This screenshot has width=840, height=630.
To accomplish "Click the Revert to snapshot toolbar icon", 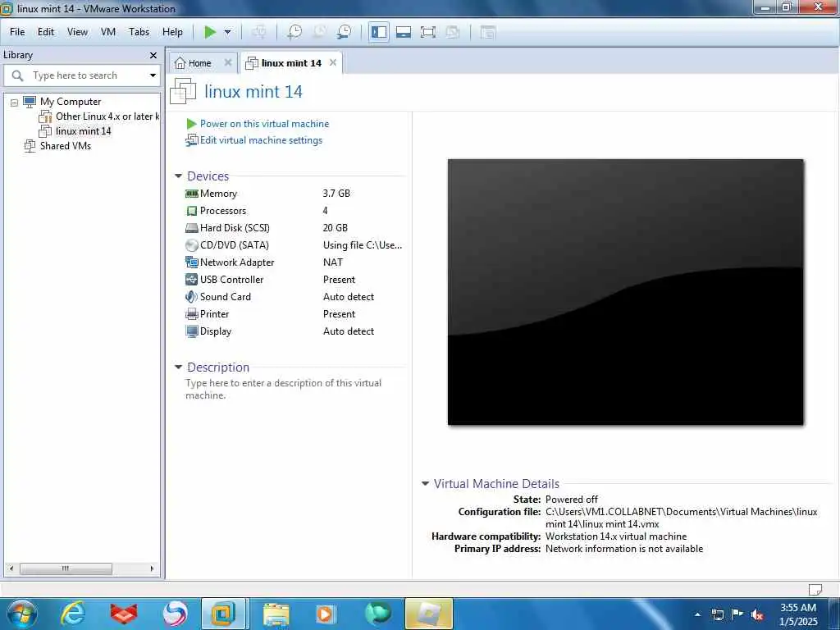I will coord(319,32).
